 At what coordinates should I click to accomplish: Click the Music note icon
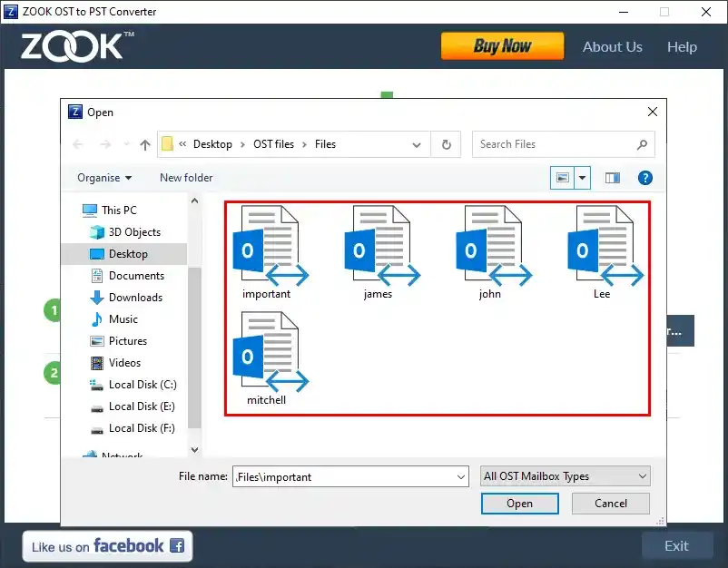click(97, 319)
